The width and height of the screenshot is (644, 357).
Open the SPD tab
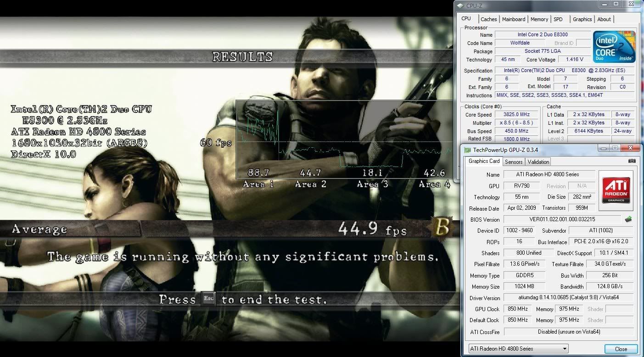(559, 19)
